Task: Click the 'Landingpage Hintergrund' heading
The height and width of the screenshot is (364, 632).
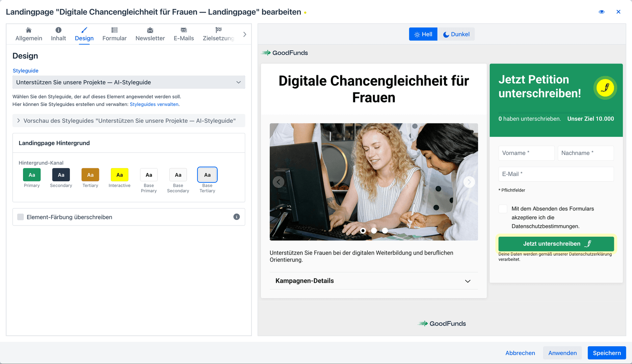Action: tap(54, 143)
